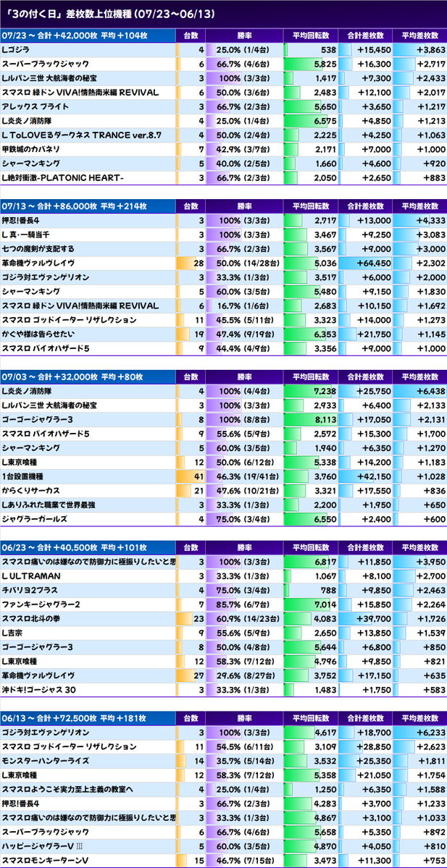
Task: Click win rate 100% (8/8台)
Action: pyautogui.click(x=243, y=419)
